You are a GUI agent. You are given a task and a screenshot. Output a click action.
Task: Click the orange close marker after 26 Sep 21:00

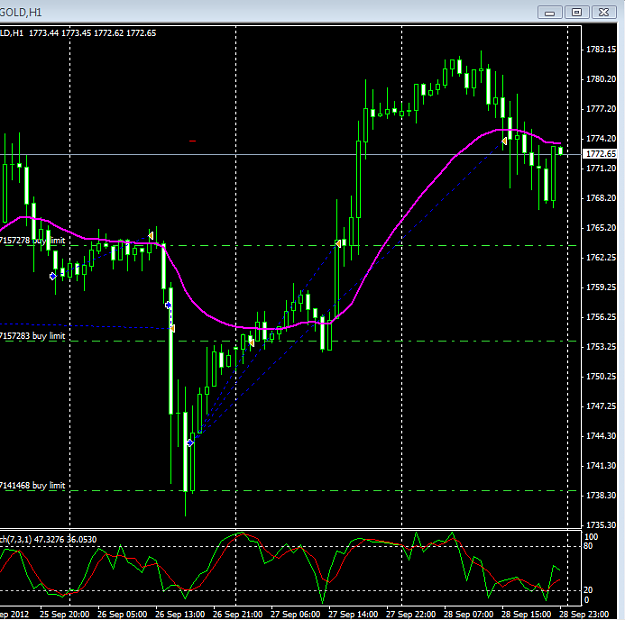(x=252, y=342)
